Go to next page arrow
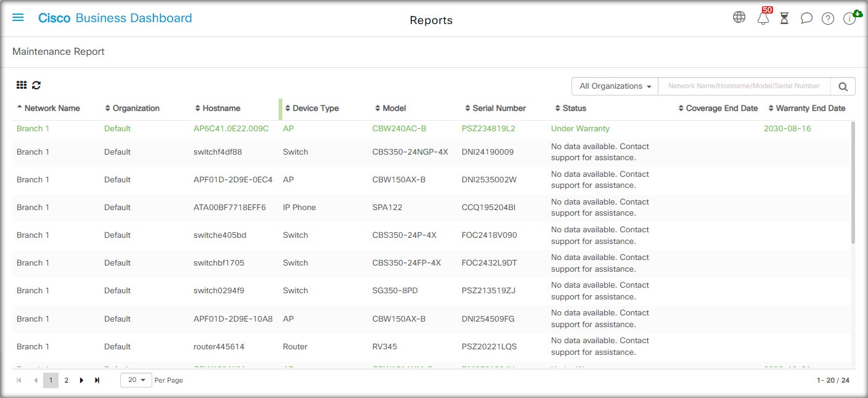This screenshot has width=868, height=398. click(81, 380)
